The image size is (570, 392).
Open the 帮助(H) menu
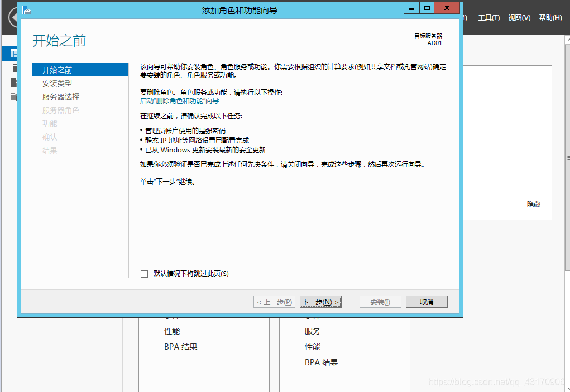[550, 18]
